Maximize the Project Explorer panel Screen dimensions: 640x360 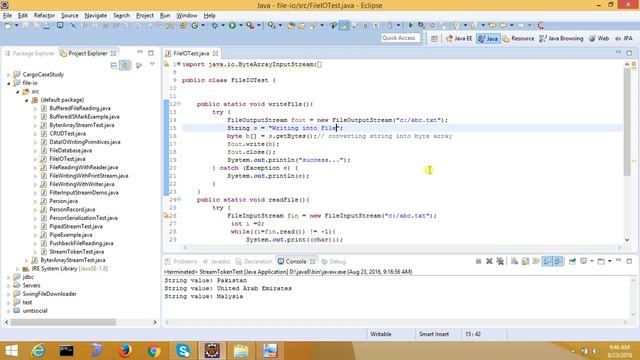(151, 53)
